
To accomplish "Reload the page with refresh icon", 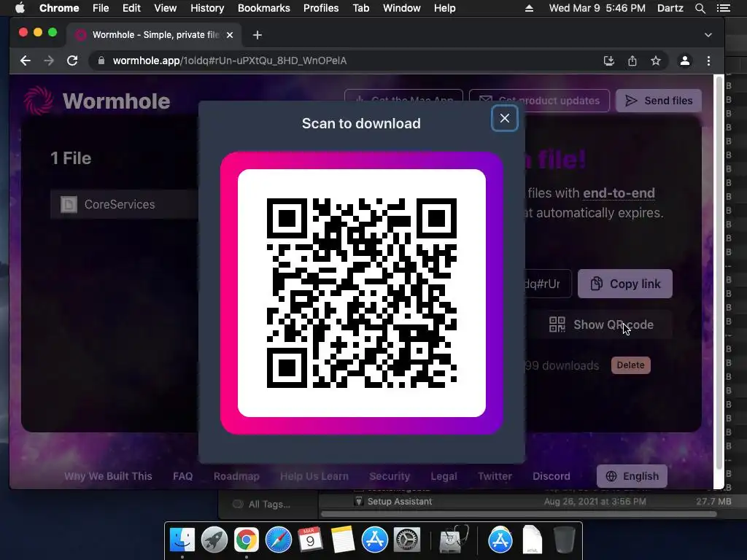I will click(72, 61).
